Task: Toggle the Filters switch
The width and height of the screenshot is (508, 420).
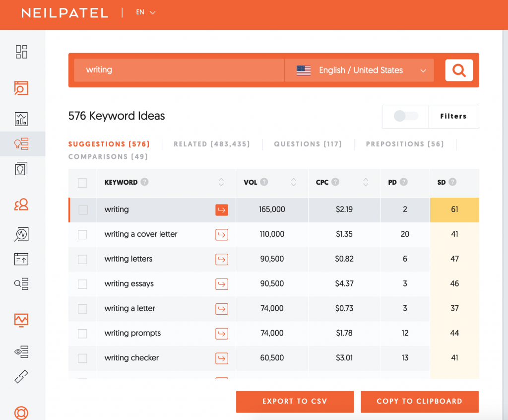Action: point(405,116)
